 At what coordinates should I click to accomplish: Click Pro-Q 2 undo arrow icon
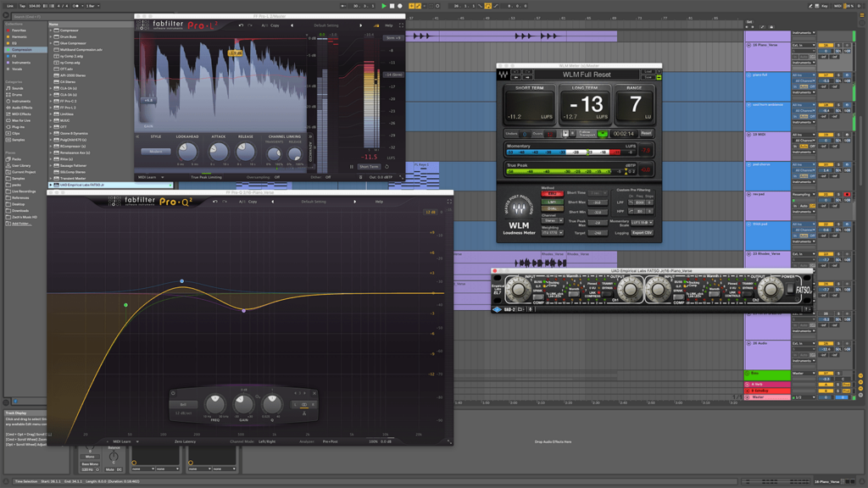pos(214,202)
